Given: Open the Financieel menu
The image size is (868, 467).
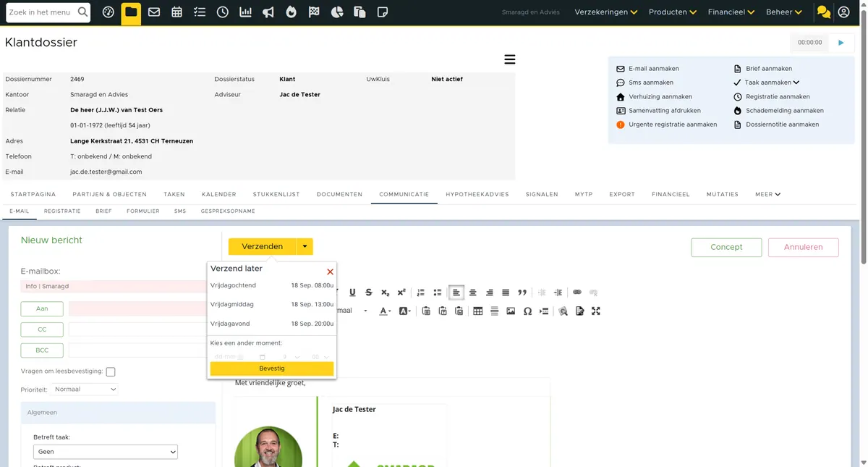Looking at the screenshot, I should pos(731,12).
